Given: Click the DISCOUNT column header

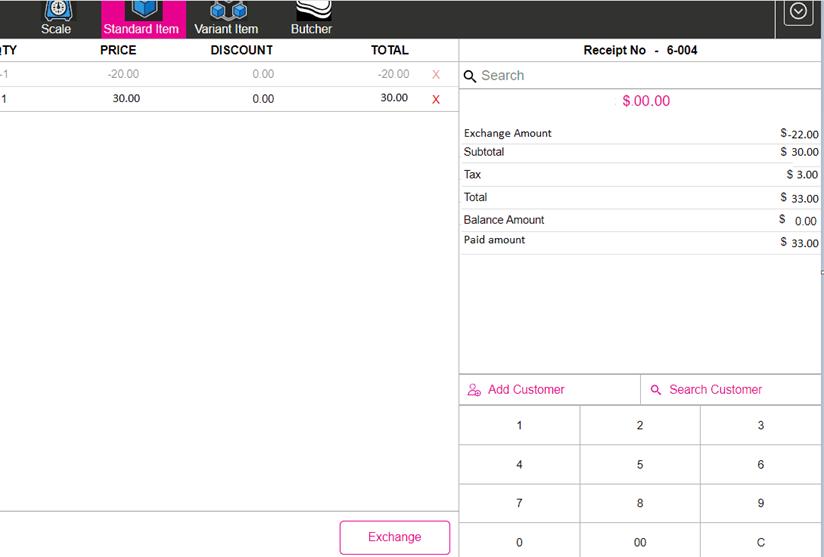Looking at the screenshot, I should point(242,50).
